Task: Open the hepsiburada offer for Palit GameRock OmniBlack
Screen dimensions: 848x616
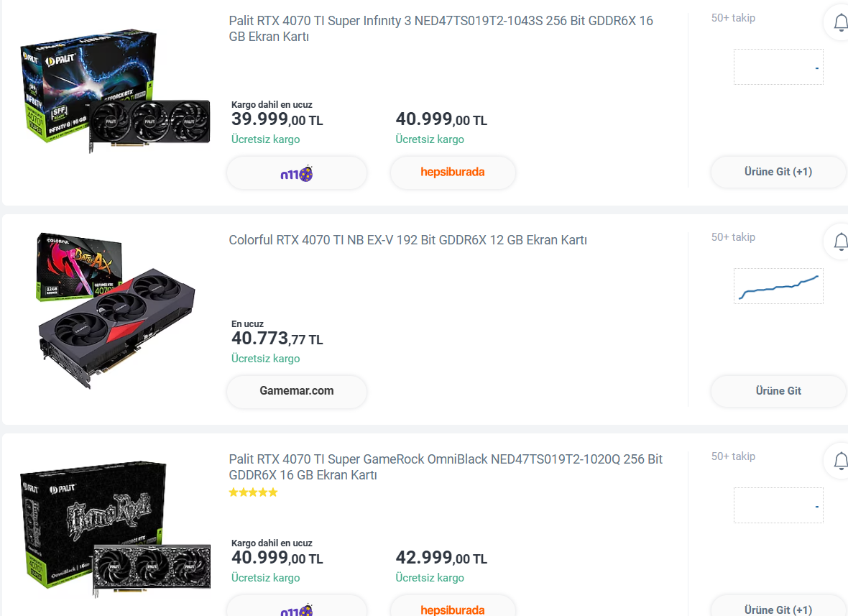Action: pyautogui.click(x=453, y=607)
